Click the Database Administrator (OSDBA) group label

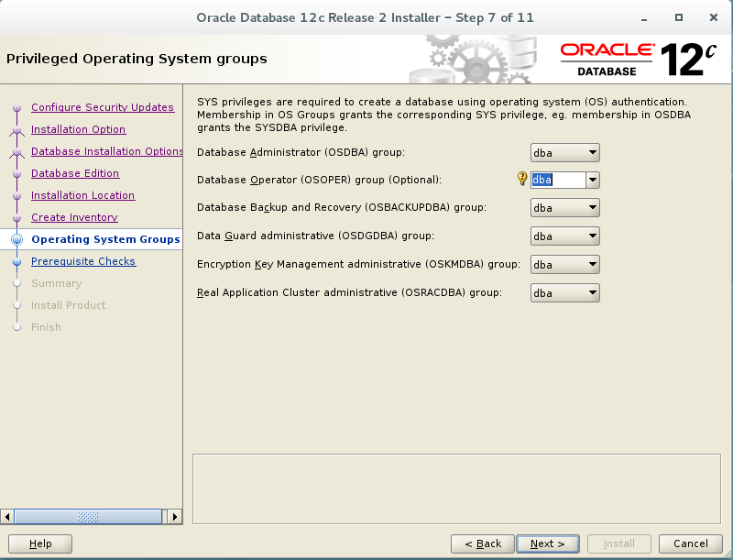pyautogui.click(x=301, y=152)
